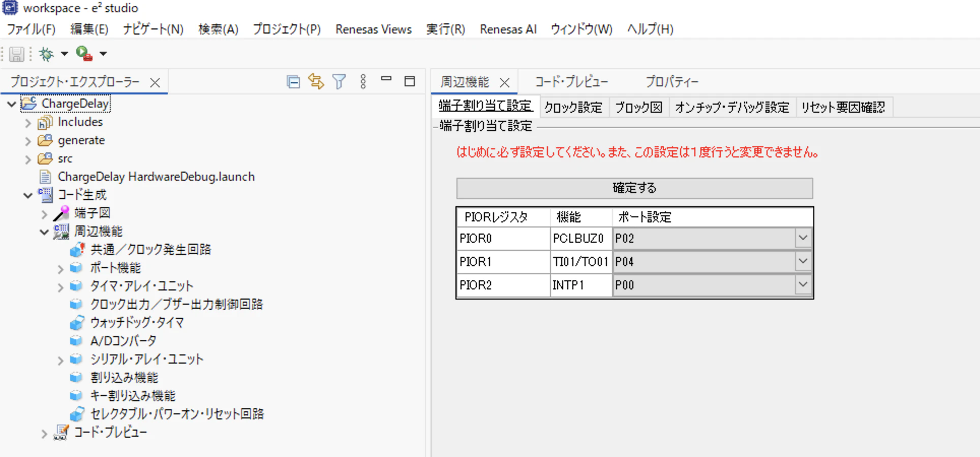Click the PCLBUZ0 function cell
Image resolution: width=980 pixels, height=457 pixels.
click(581, 238)
